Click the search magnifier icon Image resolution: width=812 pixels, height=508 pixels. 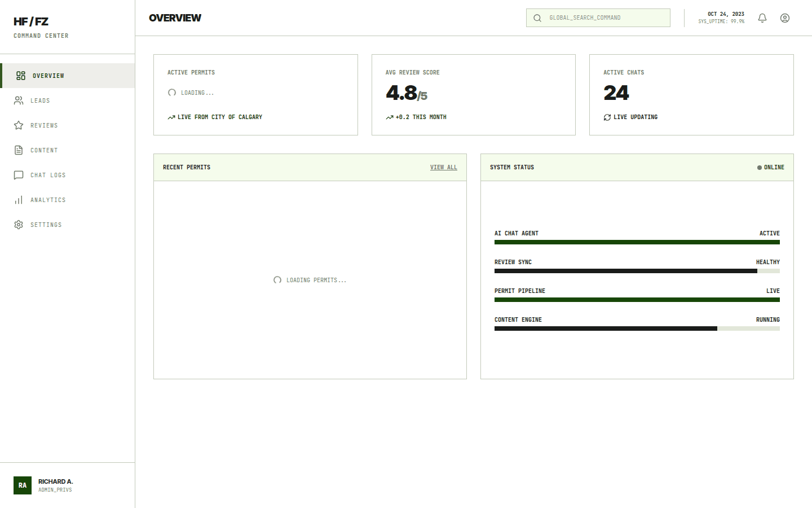point(537,17)
